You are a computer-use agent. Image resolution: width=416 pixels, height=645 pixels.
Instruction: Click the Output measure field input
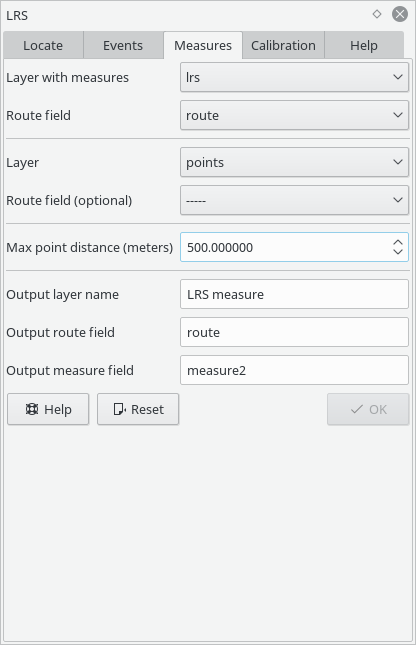(294, 370)
